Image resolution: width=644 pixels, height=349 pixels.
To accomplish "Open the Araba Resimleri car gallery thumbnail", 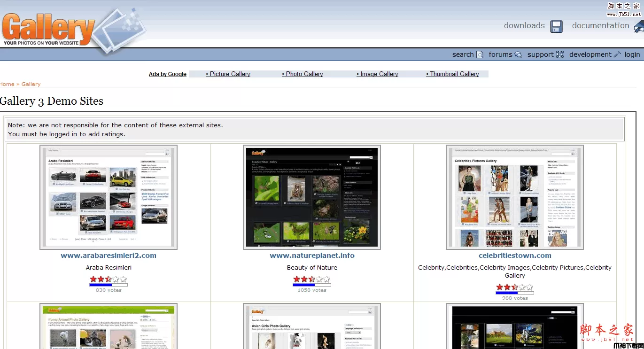I will point(109,197).
